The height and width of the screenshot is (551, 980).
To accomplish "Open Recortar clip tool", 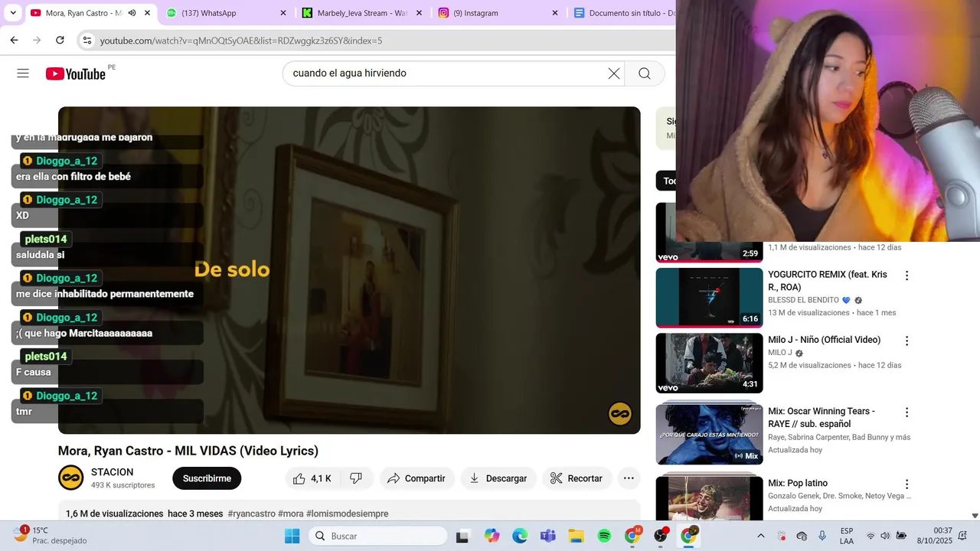I will coord(577,478).
